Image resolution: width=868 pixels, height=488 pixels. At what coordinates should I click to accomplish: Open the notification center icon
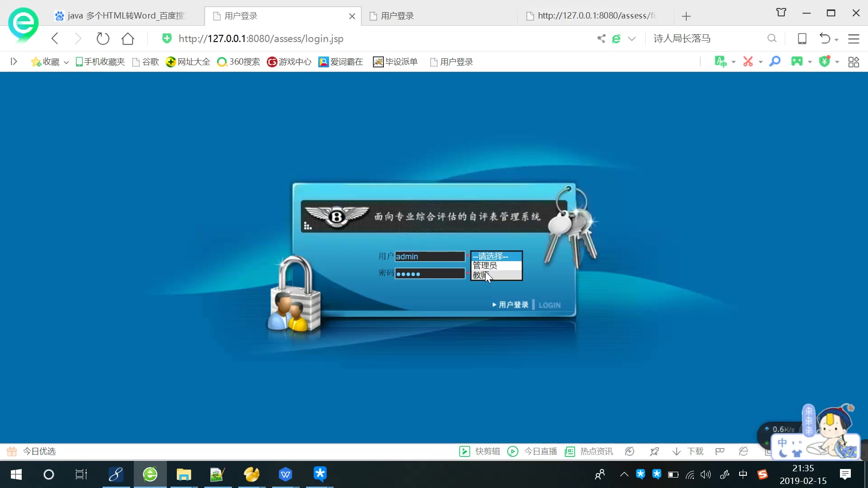(845, 474)
